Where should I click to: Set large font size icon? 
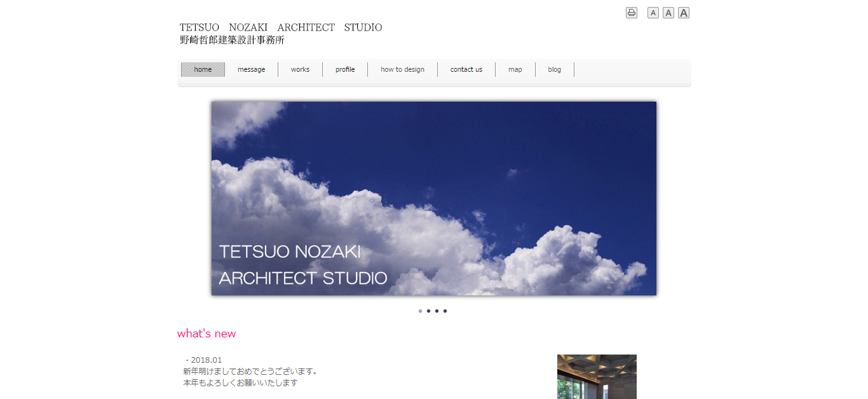coord(684,13)
